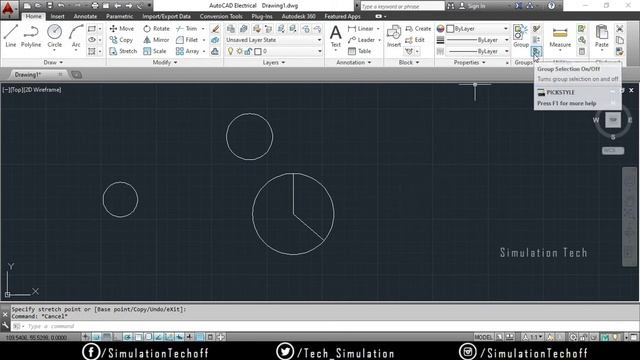Image resolution: width=640 pixels, height=360 pixels.
Task: Open the Circle tool dropdown arrow
Action: [x=54, y=50]
